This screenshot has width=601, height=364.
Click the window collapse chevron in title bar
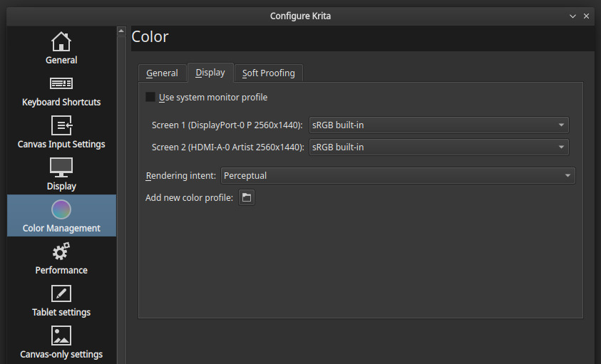572,16
